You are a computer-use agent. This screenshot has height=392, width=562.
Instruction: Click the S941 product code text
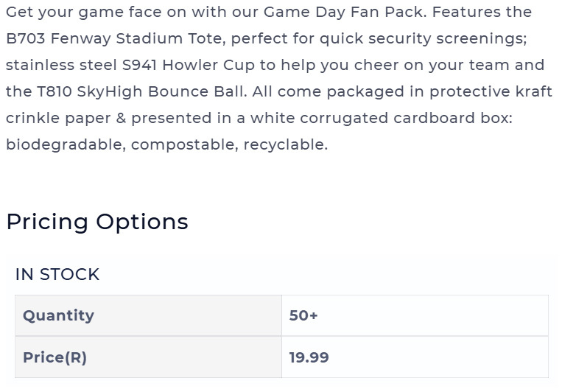pyautogui.click(x=139, y=65)
